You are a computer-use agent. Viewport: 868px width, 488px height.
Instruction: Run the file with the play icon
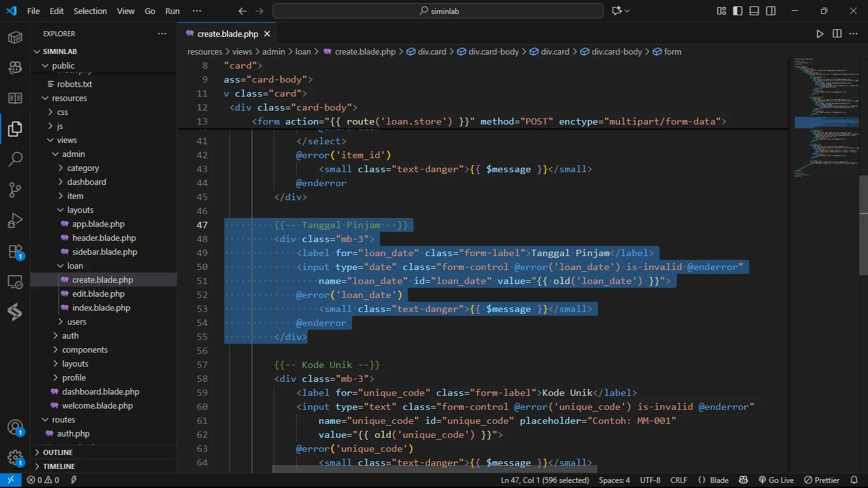[x=820, y=34]
